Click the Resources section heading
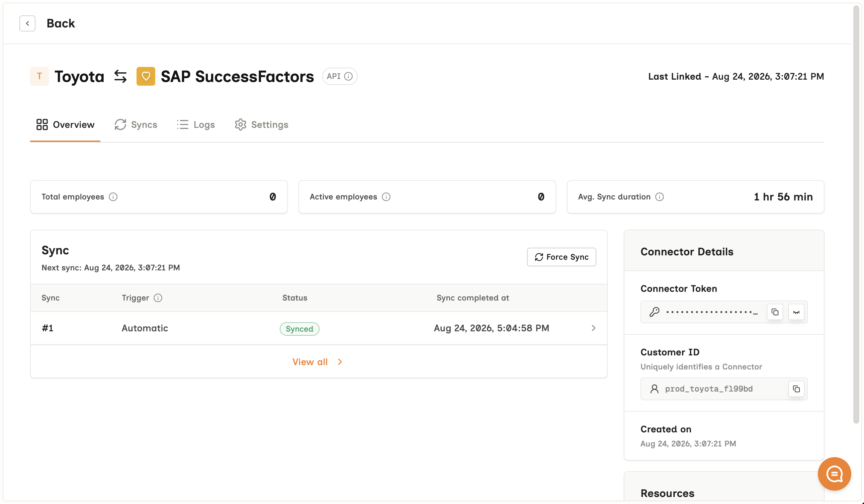 coord(667,493)
